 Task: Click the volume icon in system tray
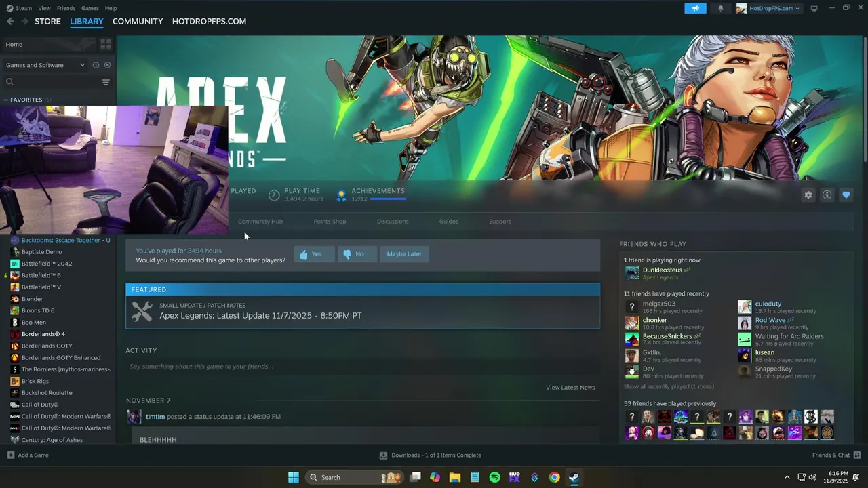812,477
